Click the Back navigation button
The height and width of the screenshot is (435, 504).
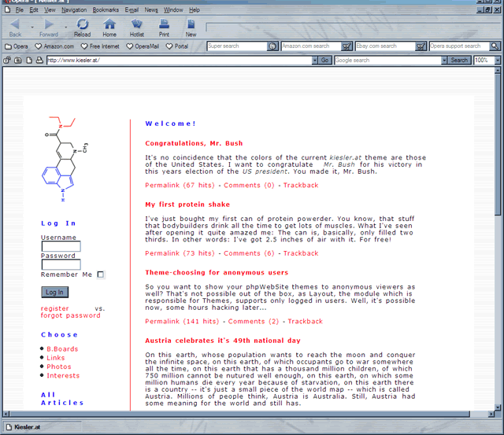15,28
